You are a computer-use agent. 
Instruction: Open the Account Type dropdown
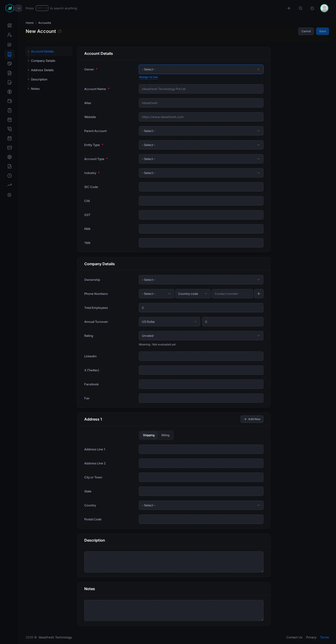tap(201, 159)
